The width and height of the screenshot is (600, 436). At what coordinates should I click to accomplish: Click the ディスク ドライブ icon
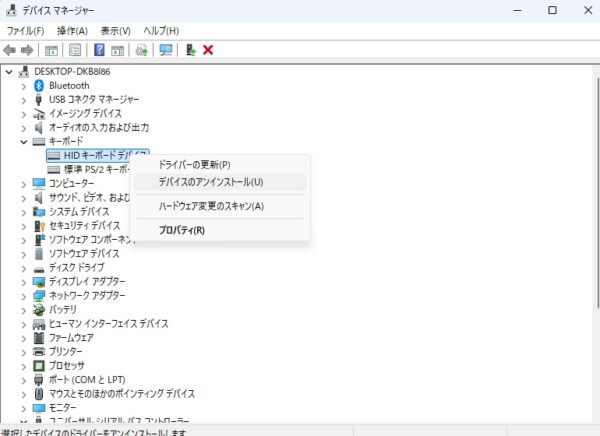point(39,269)
